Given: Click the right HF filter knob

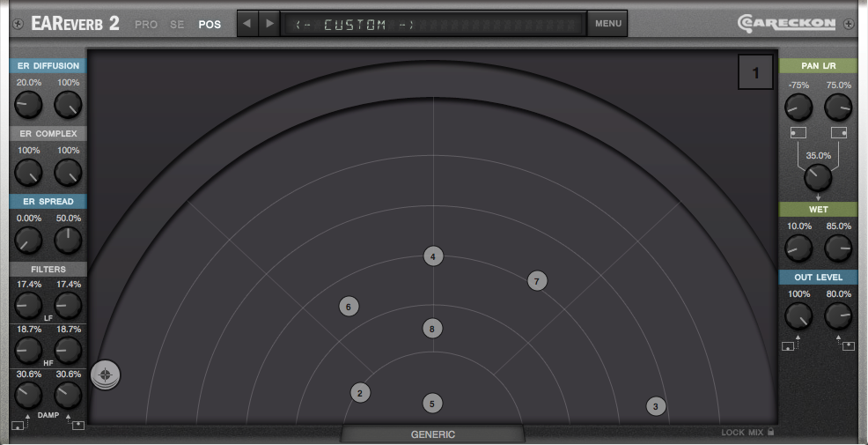Looking at the screenshot, I should (x=68, y=350).
